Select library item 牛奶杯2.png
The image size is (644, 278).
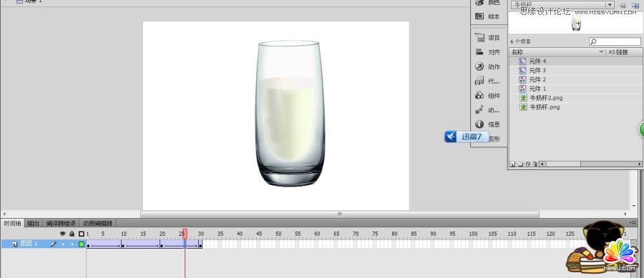576,98
